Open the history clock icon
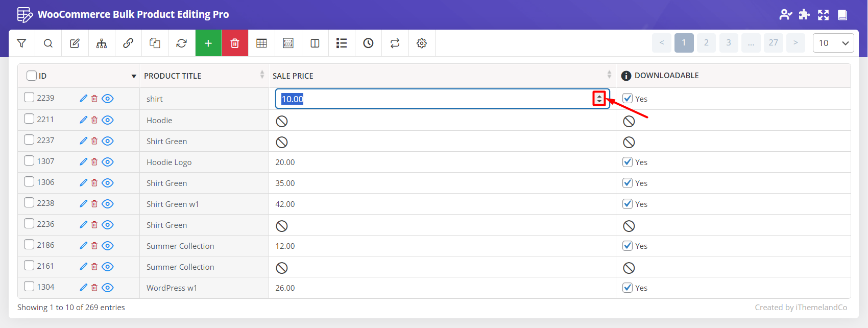This screenshot has height=328, width=868. [x=368, y=43]
